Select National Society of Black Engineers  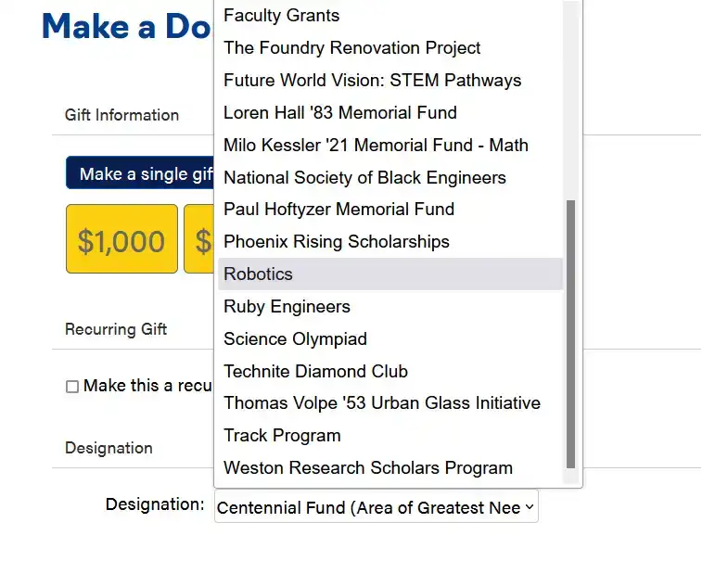pyautogui.click(x=364, y=177)
